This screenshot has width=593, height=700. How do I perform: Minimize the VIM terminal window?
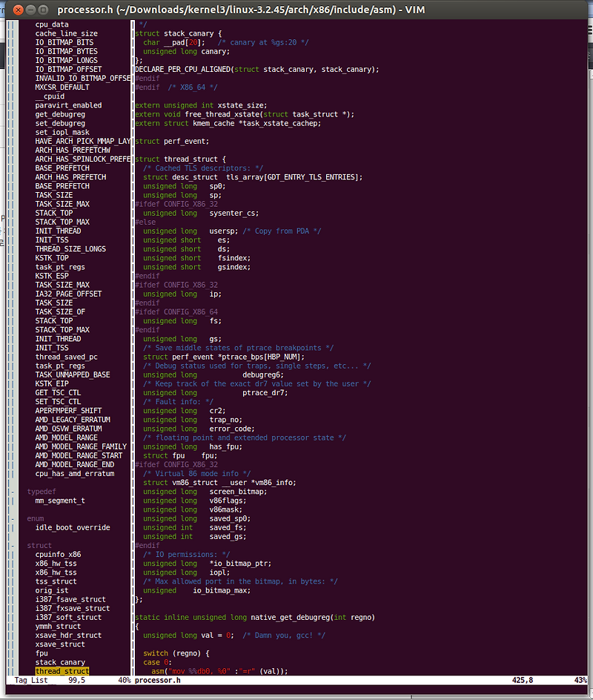click(x=30, y=10)
